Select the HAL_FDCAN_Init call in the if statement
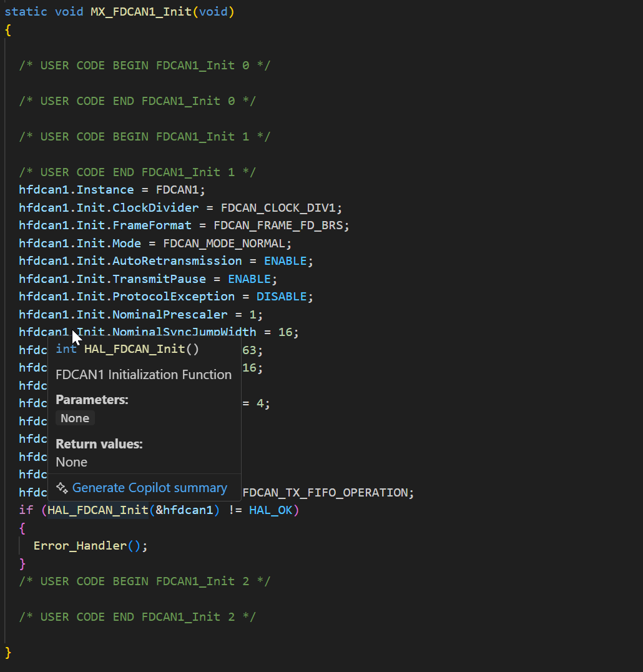This screenshot has width=643, height=672. click(97, 510)
